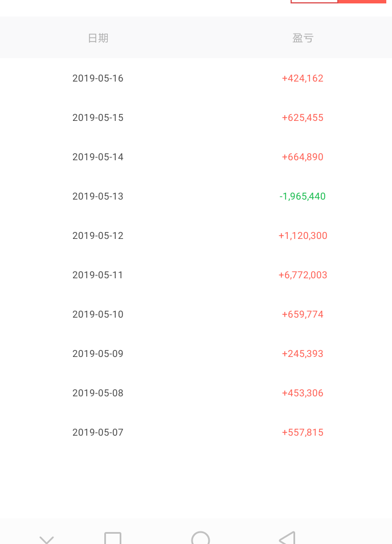Select the +625,455 profit value
Image resolution: width=392 pixels, height=544 pixels.
pyautogui.click(x=303, y=117)
